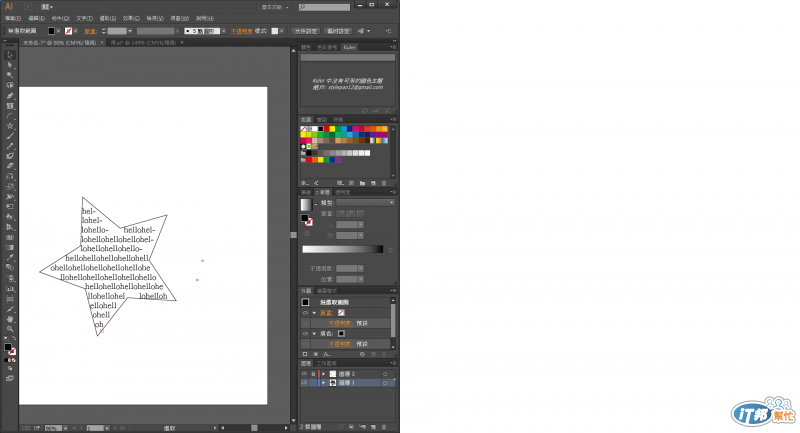Select the Eraser tool
This screenshot has width=800, height=433.
point(10,166)
